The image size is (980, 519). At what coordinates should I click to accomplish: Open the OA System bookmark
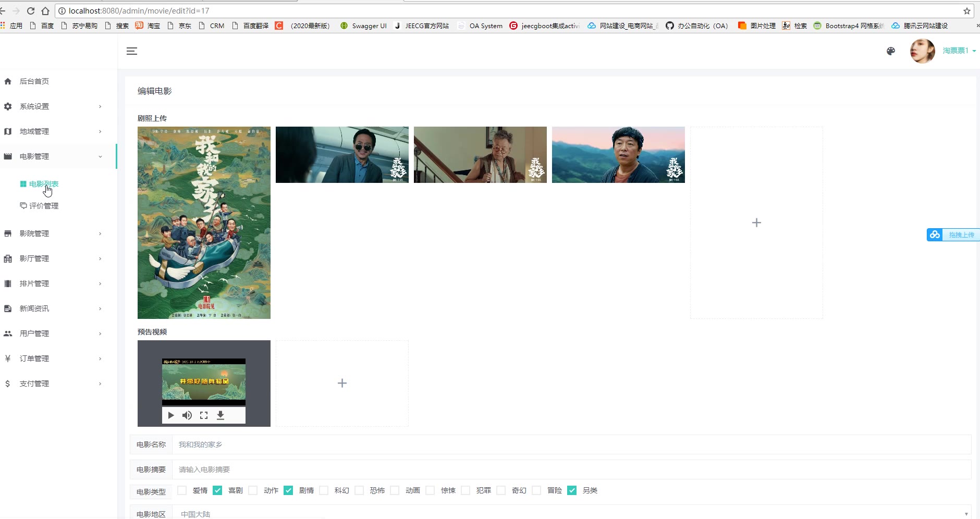(x=480, y=26)
